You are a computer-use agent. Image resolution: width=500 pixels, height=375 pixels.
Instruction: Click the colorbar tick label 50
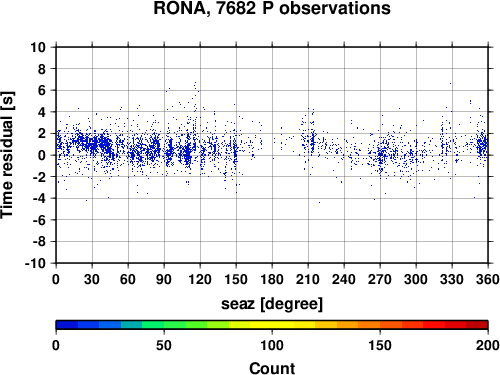click(164, 345)
